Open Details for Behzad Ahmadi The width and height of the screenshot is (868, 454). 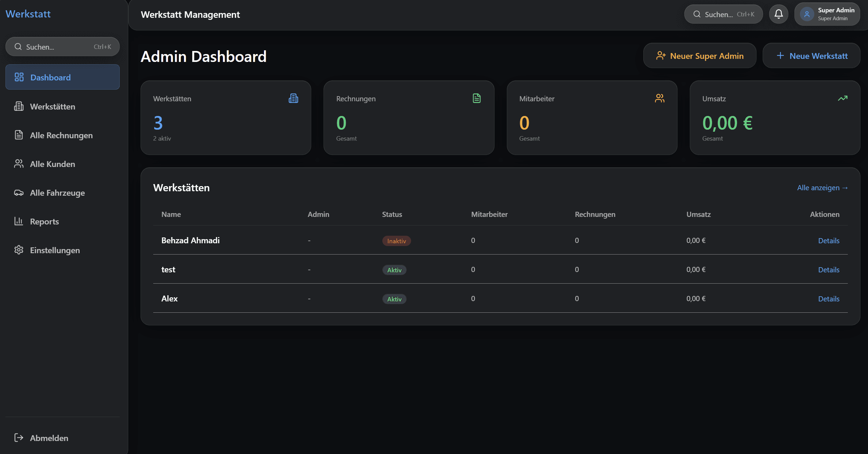pos(828,241)
